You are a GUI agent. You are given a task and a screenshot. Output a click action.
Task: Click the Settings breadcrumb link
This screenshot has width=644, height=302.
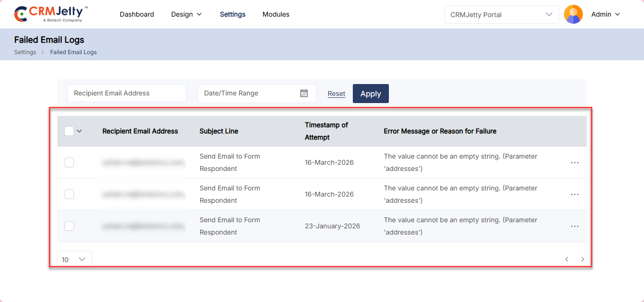(25, 52)
